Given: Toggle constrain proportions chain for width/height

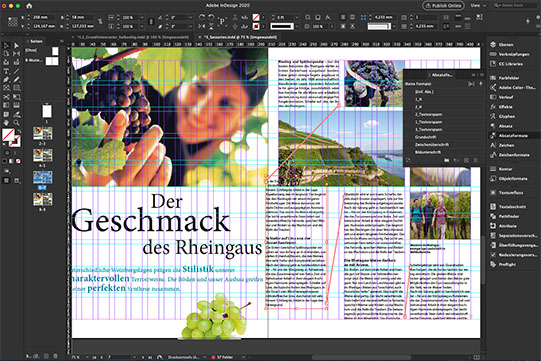Looking at the screenshot, I should (100, 21).
